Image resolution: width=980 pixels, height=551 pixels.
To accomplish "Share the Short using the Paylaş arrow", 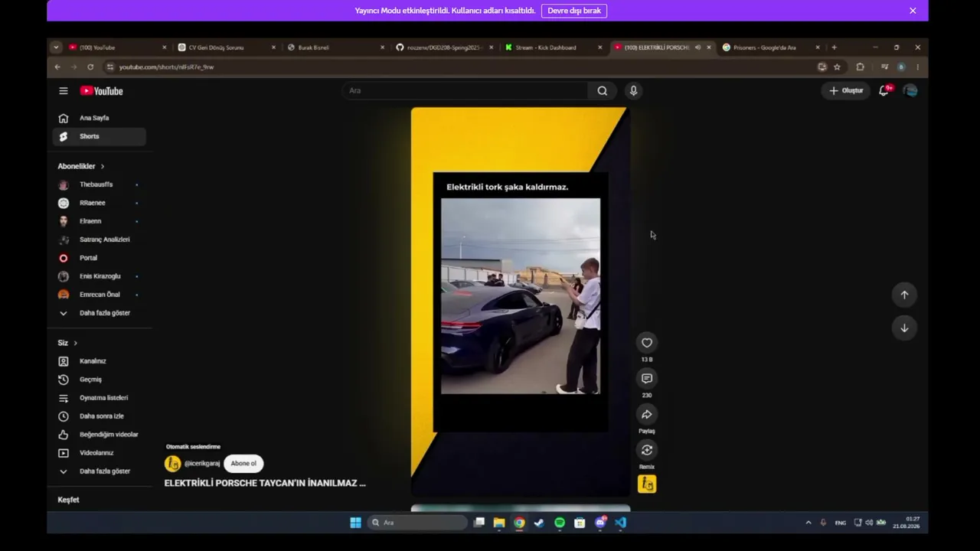I will pos(647,415).
